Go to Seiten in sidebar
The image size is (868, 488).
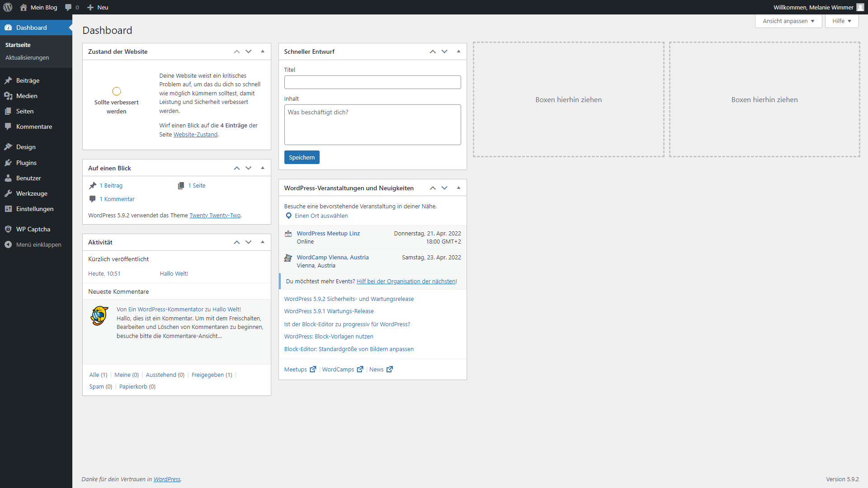(x=36, y=111)
